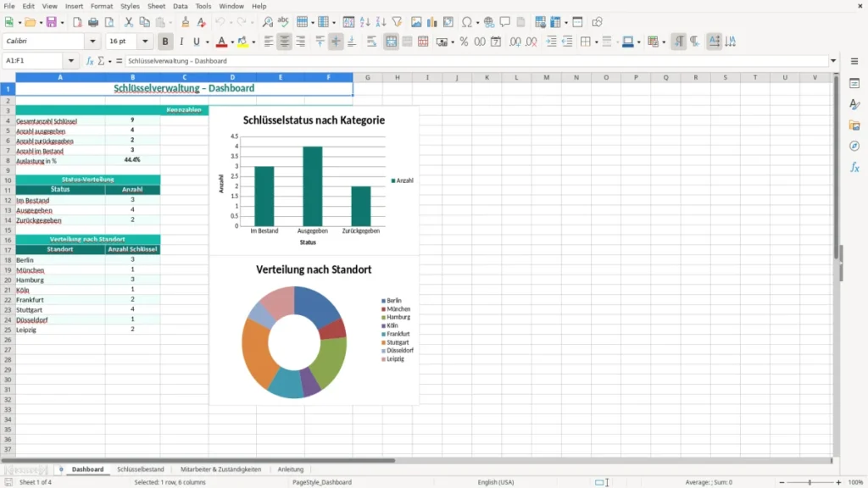Adjust the zoom slider in status bar
Screen dimensions: 868x488
pos(810,482)
